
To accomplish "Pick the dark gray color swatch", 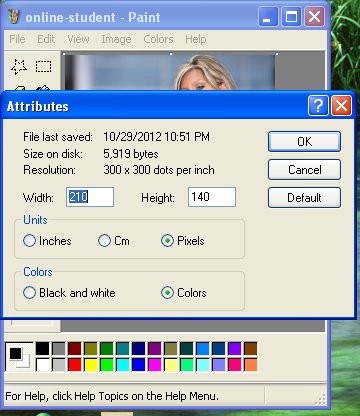I will (58, 349).
